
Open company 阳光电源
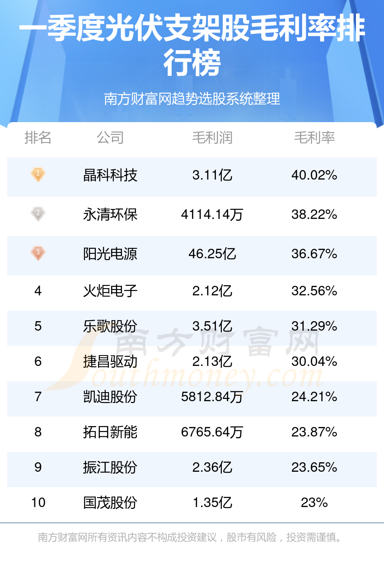(110, 254)
